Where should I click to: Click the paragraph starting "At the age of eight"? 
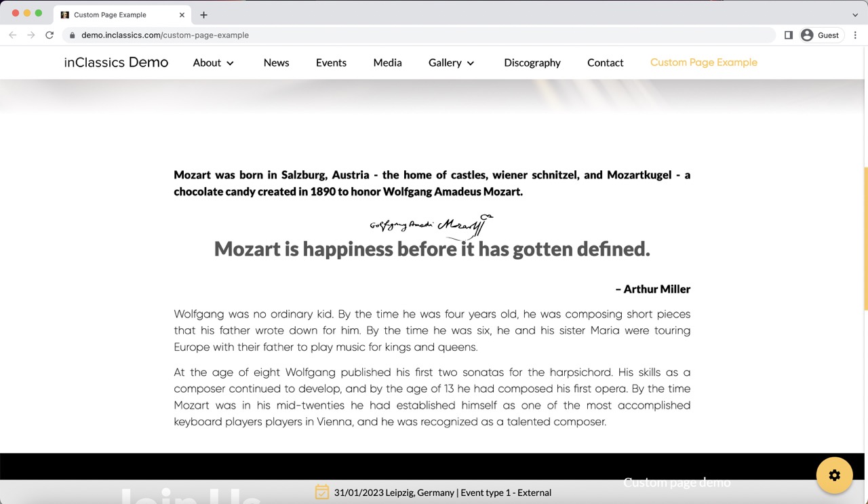coord(432,397)
